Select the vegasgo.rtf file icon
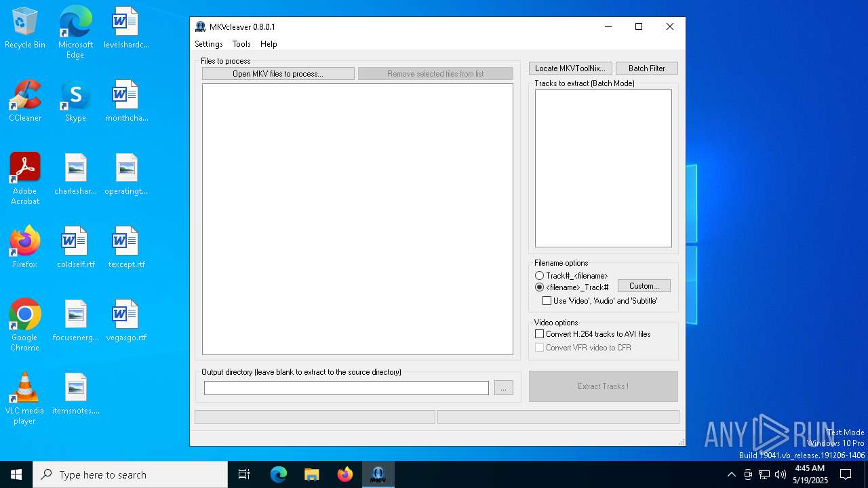The image size is (868, 488). pyautogui.click(x=126, y=321)
